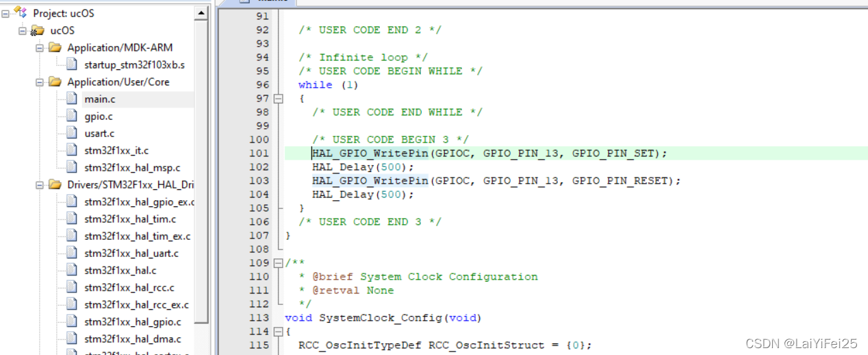868x355 pixels.
Task: Select the ucOS target icon
Action: click(37, 30)
